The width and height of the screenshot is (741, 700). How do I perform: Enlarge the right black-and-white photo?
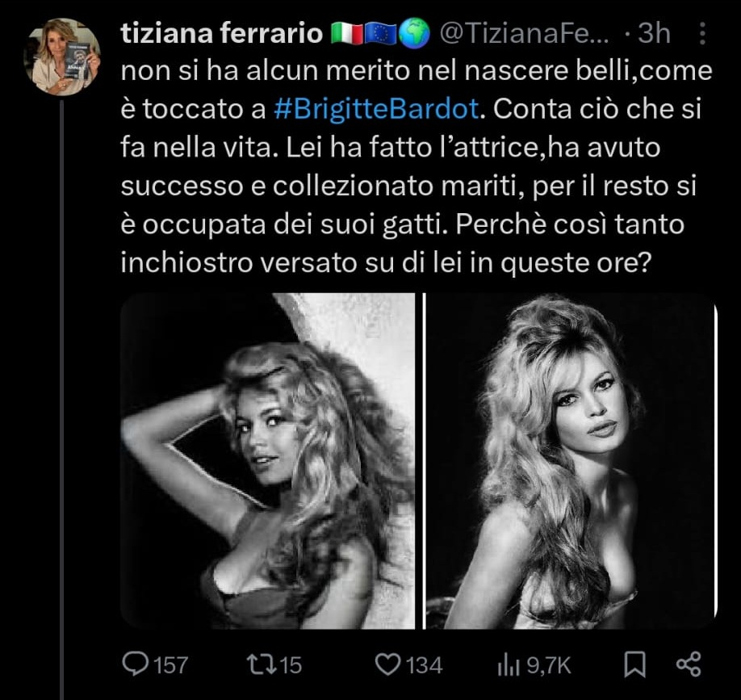pyautogui.click(x=570, y=460)
